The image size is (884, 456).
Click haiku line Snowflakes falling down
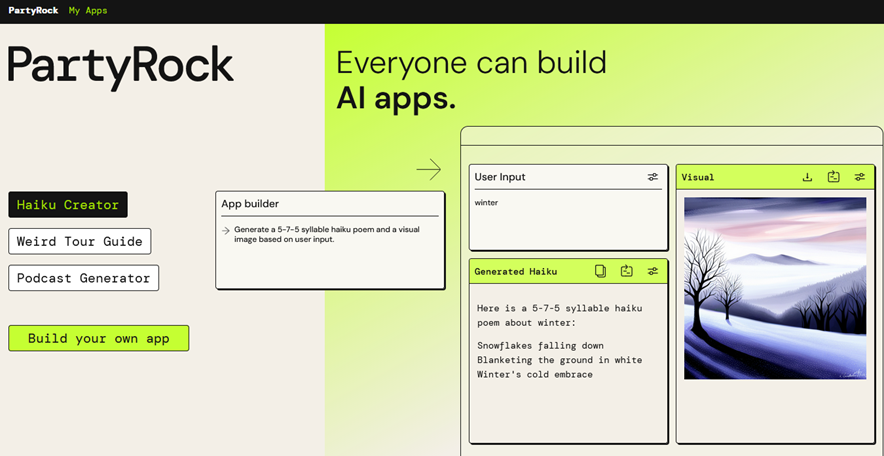(x=540, y=346)
